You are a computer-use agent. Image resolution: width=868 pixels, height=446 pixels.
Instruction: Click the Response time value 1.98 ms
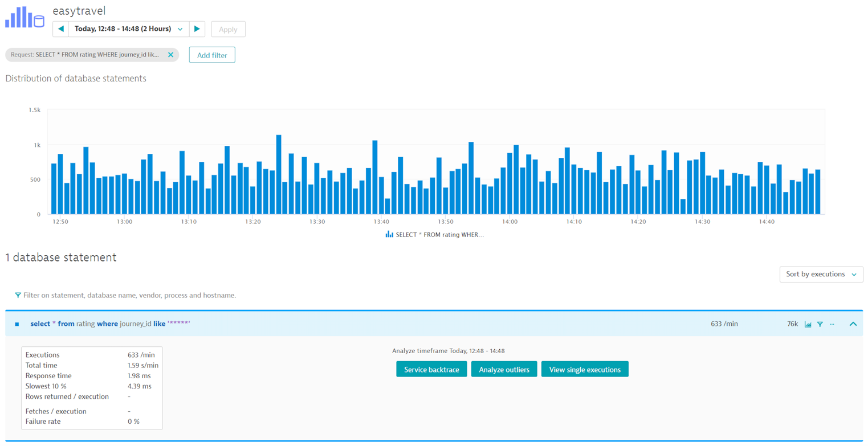tap(140, 375)
